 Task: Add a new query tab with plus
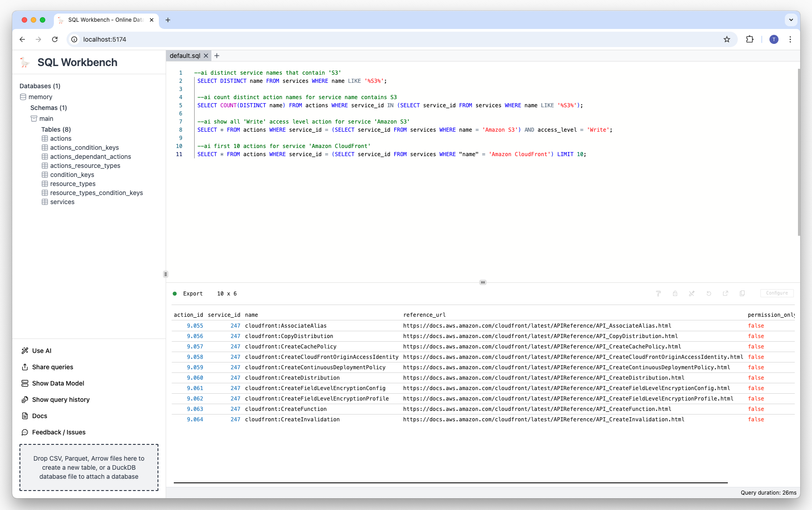click(217, 56)
